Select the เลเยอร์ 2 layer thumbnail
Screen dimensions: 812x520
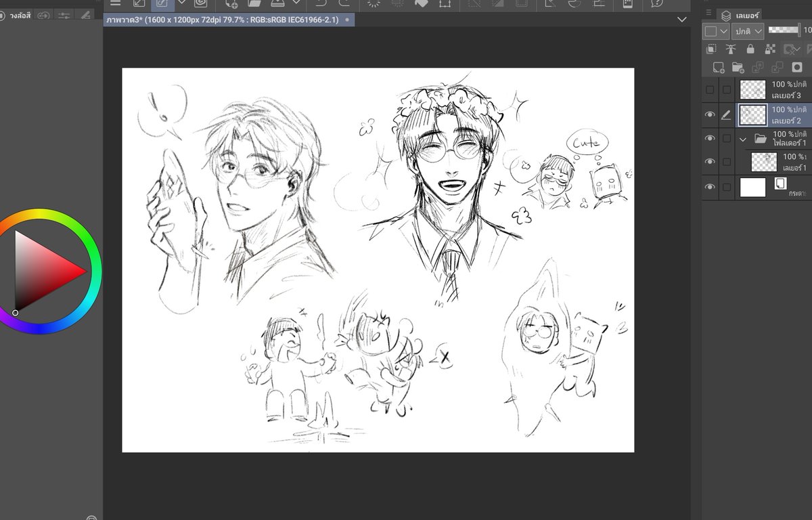(752, 114)
